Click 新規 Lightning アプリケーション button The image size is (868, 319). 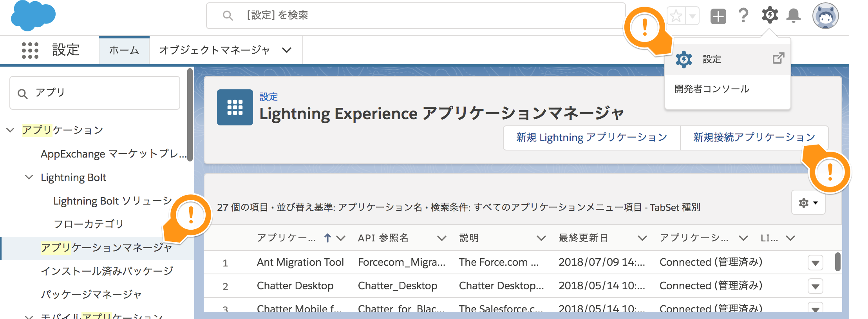[592, 138]
